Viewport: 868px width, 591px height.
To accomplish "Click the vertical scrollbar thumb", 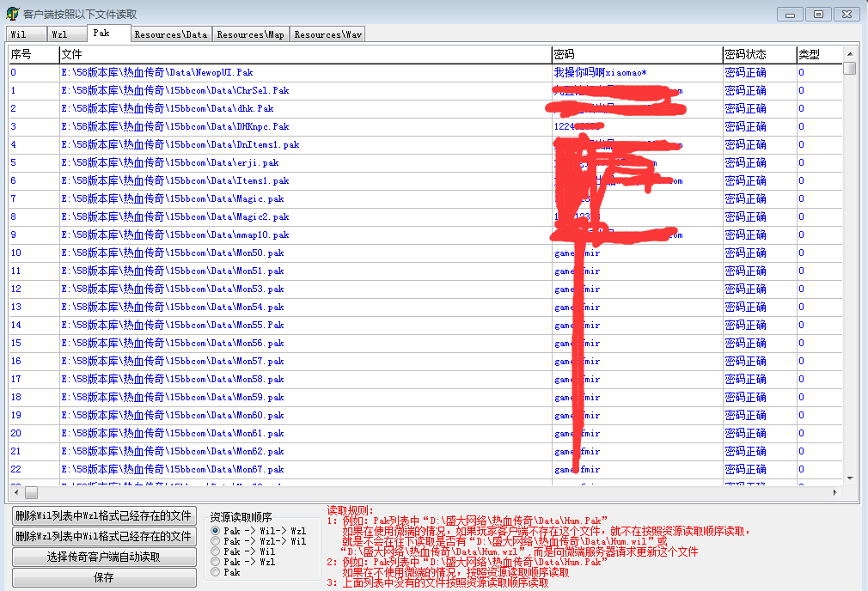I will coord(850,68).
